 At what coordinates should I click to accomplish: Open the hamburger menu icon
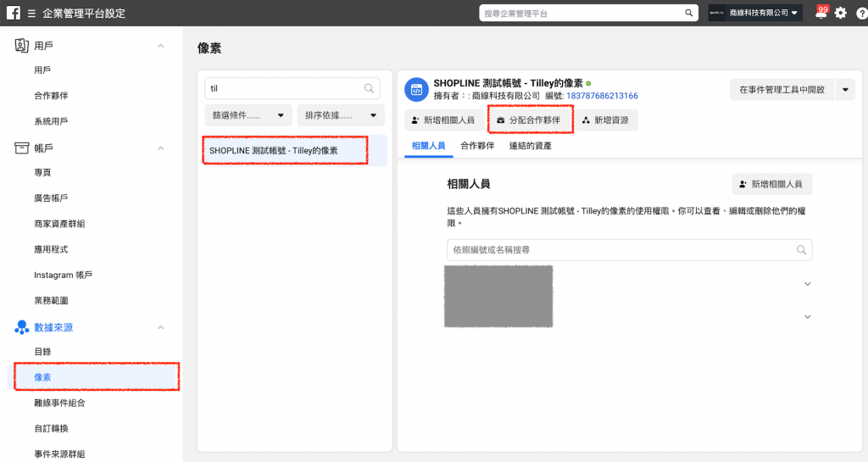coord(31,14)
